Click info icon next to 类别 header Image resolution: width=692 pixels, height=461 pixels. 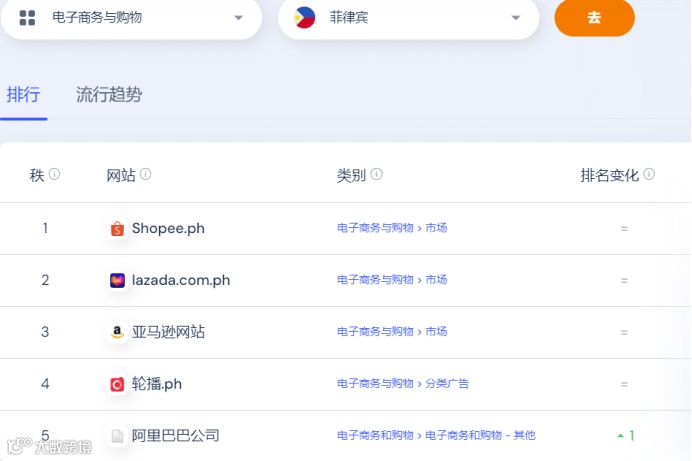(376, 174)
